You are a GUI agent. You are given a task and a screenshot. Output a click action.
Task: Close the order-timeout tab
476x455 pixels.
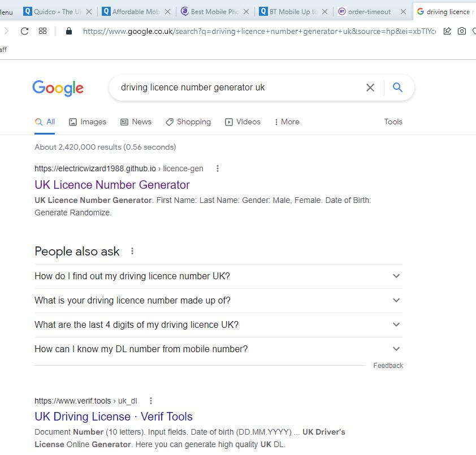[404, 12]
